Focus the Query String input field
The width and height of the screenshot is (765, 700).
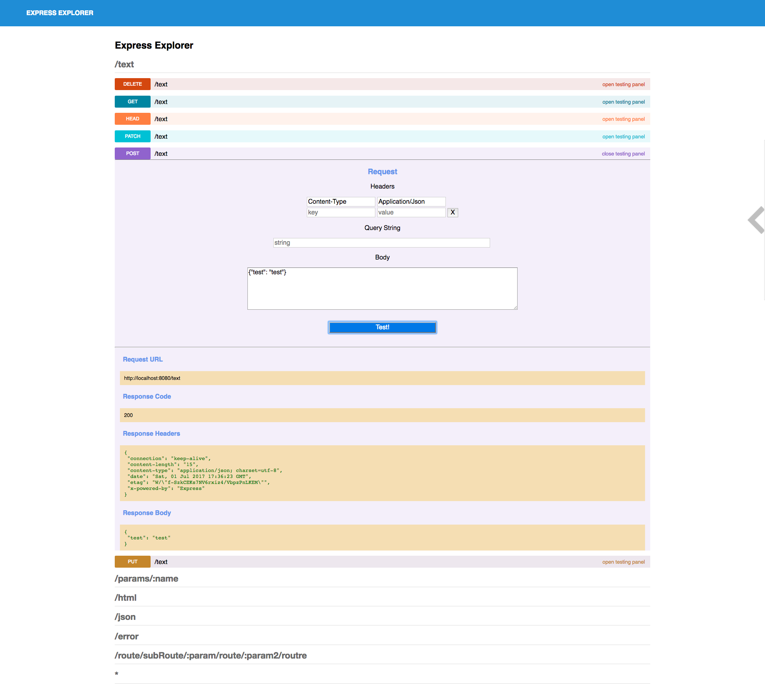point(381,243)
